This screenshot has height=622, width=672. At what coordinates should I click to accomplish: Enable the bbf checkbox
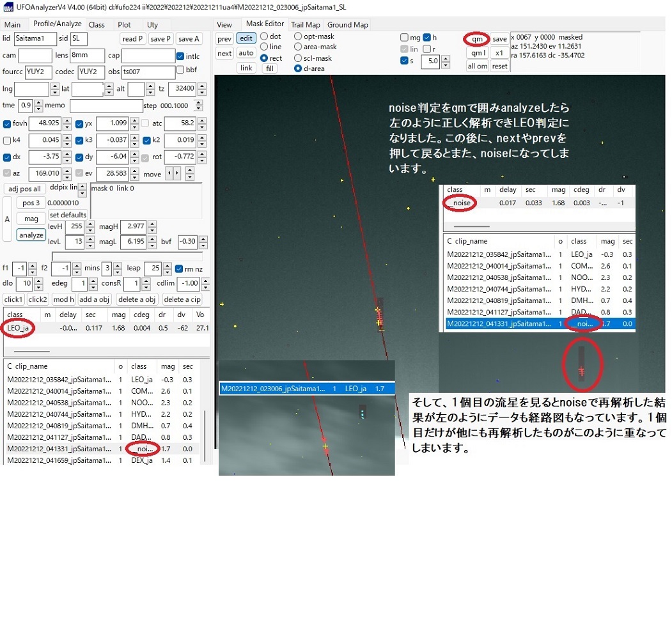[180, 71]
